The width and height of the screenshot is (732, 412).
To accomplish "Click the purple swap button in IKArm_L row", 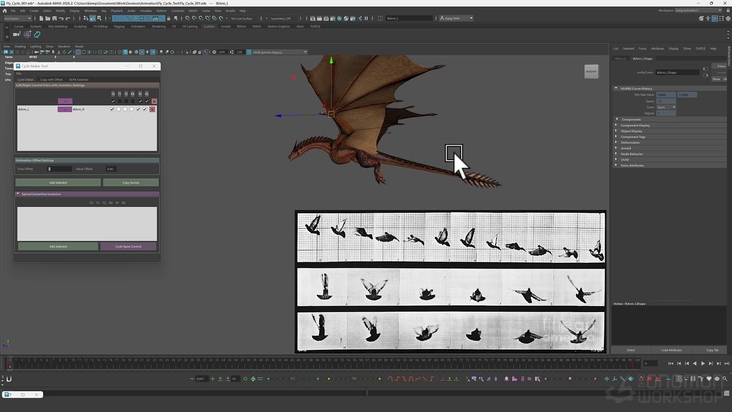I will click(x=65, y=109).
